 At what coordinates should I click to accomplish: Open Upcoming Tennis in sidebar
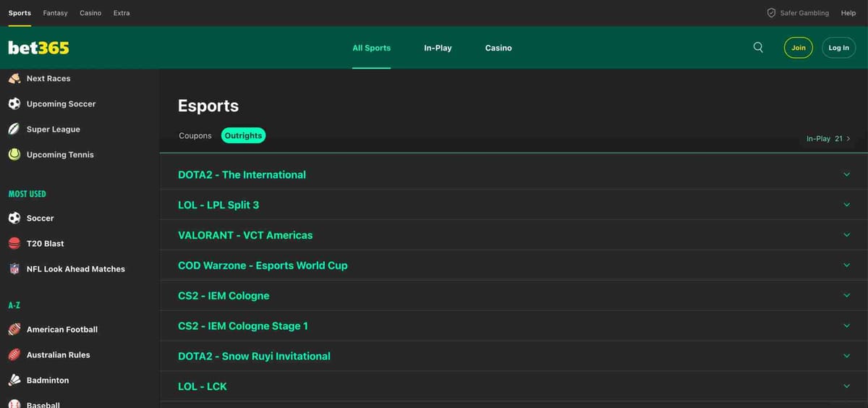point(60,154)
